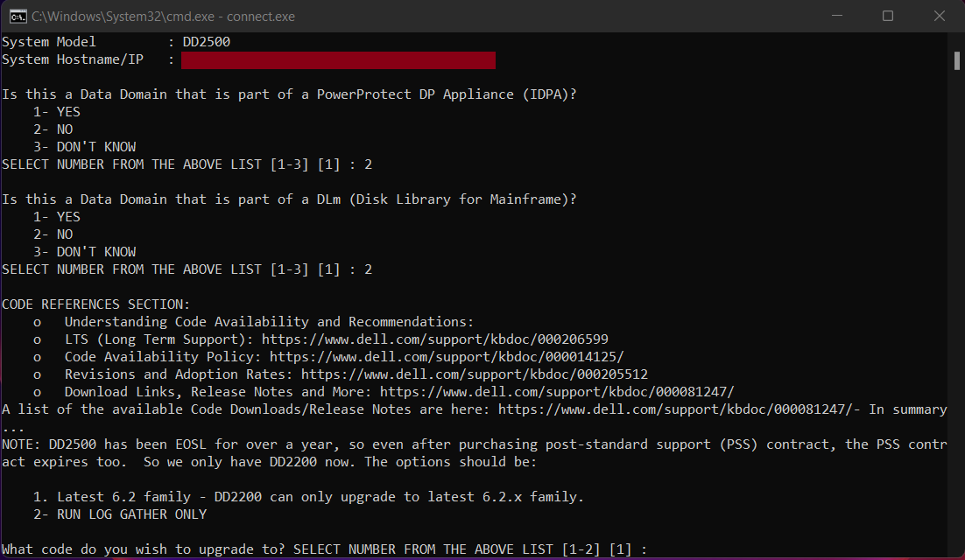Select the '2- NO' DLm option text
The width and height of the screenshot is (965, 560).
[53, 234]
